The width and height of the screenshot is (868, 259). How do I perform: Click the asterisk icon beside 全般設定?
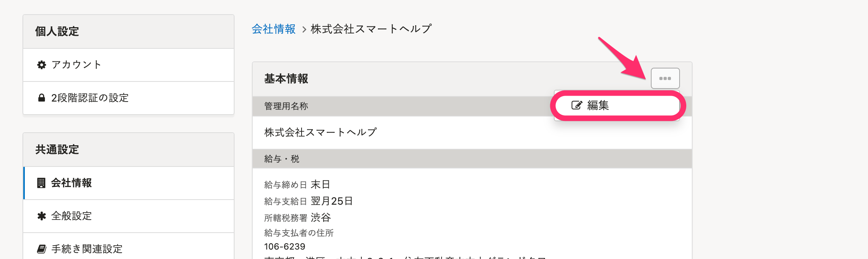pos(41,216)
